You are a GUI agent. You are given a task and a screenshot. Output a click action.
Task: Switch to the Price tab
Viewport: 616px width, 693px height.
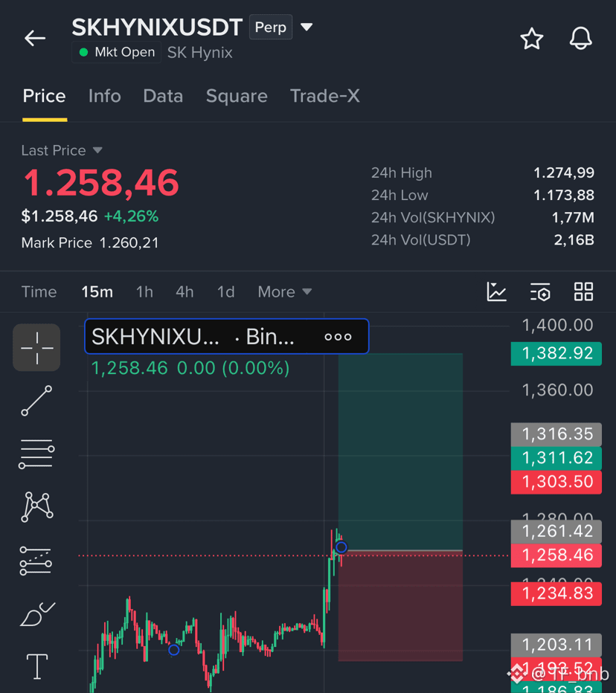click(x=44, y=96)
